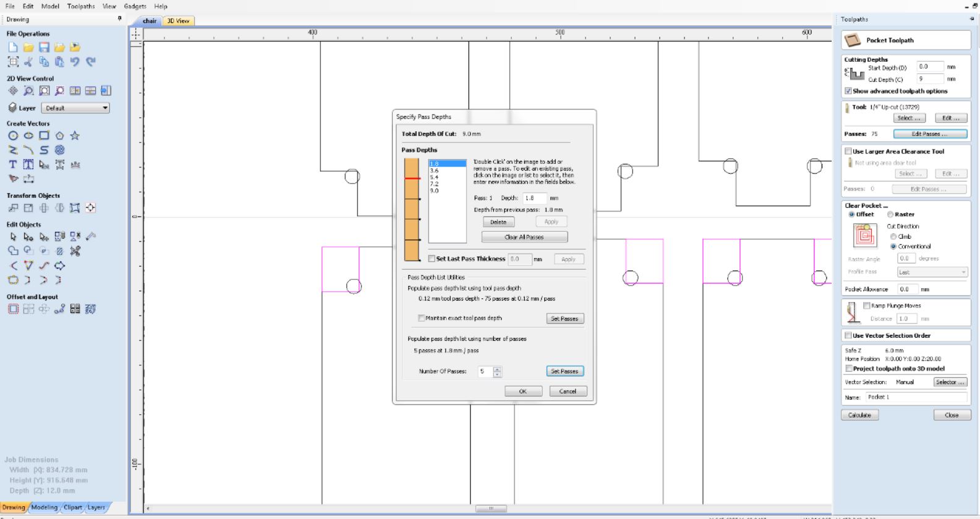
Task: Select the Offset clear pocket option
Action: (851, 214)
